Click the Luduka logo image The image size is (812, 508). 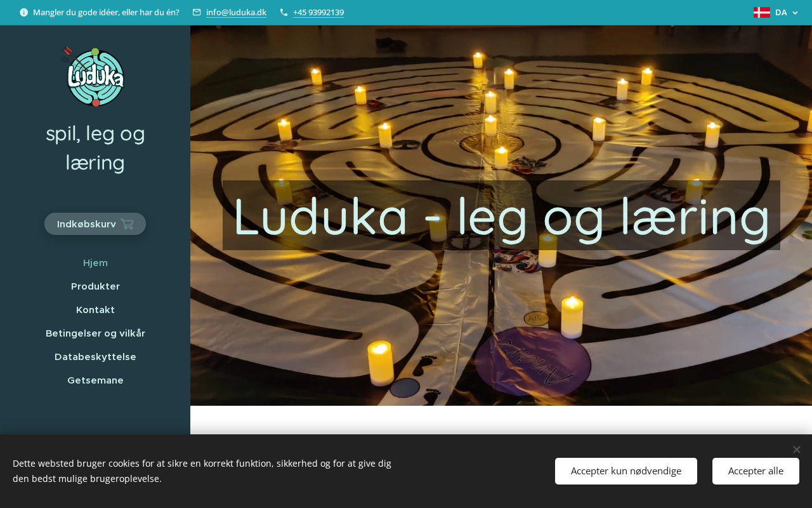(95, 77)
